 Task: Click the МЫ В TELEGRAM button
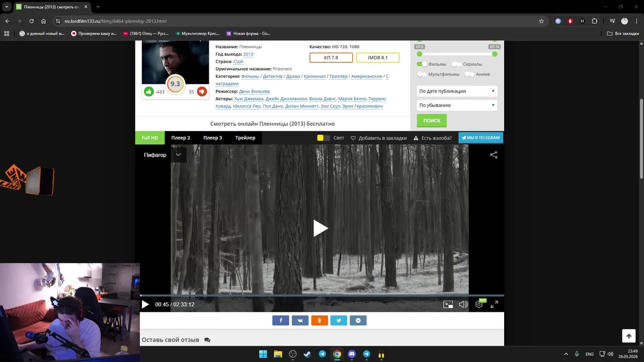click(x=480, y=138)
